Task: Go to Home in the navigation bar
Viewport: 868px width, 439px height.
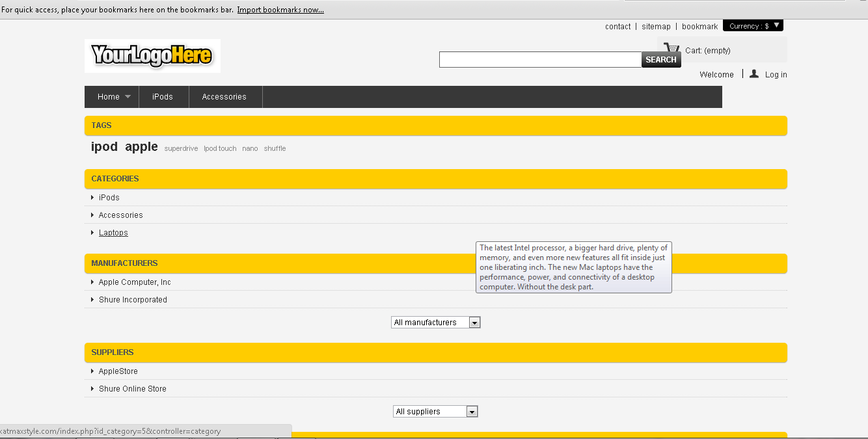Action: pyautogui.click(x=109, y=97)
